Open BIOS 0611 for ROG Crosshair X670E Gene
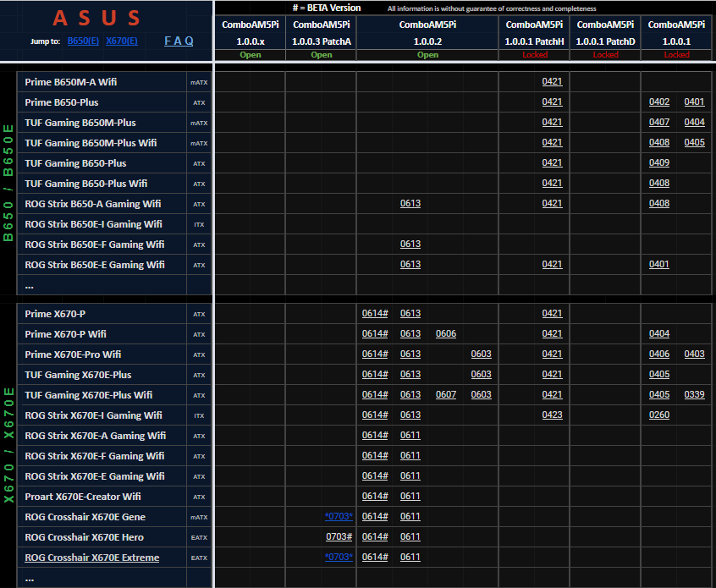 [x=410, y=516]
